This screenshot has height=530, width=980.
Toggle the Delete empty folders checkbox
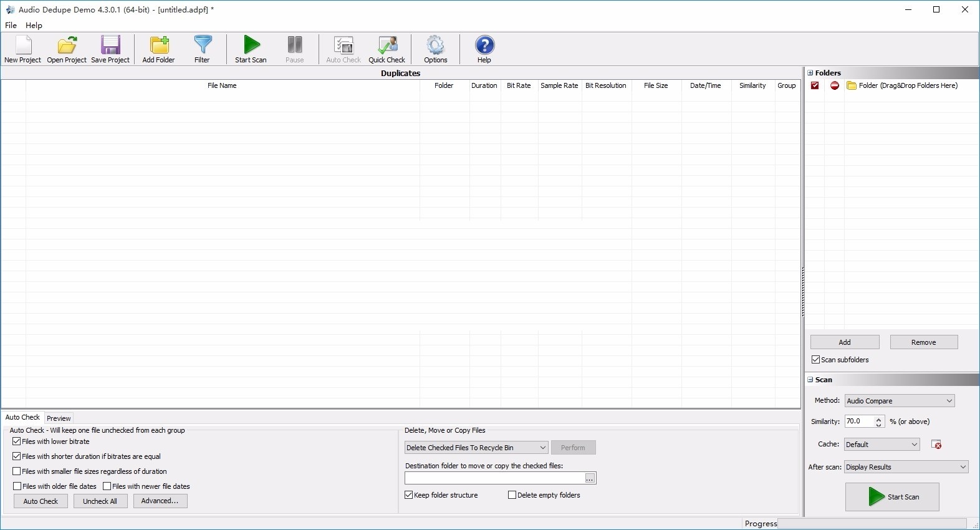click(512, 495)
